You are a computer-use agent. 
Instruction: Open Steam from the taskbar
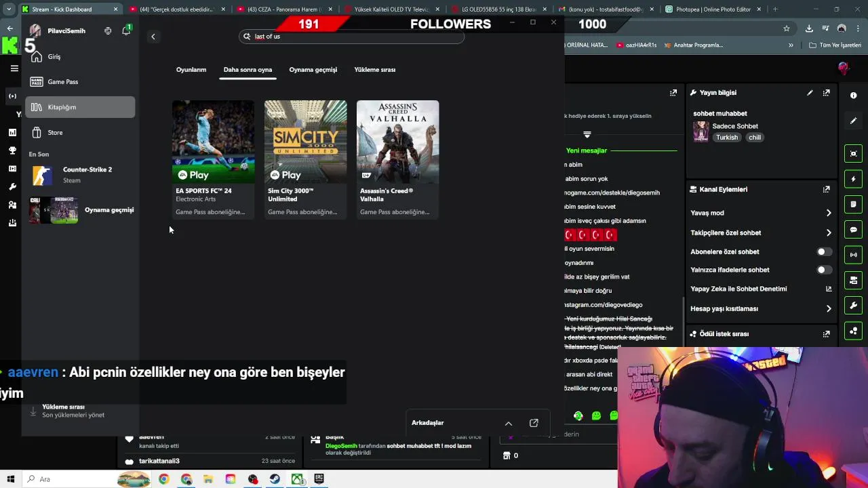click(x=275, y=479)
